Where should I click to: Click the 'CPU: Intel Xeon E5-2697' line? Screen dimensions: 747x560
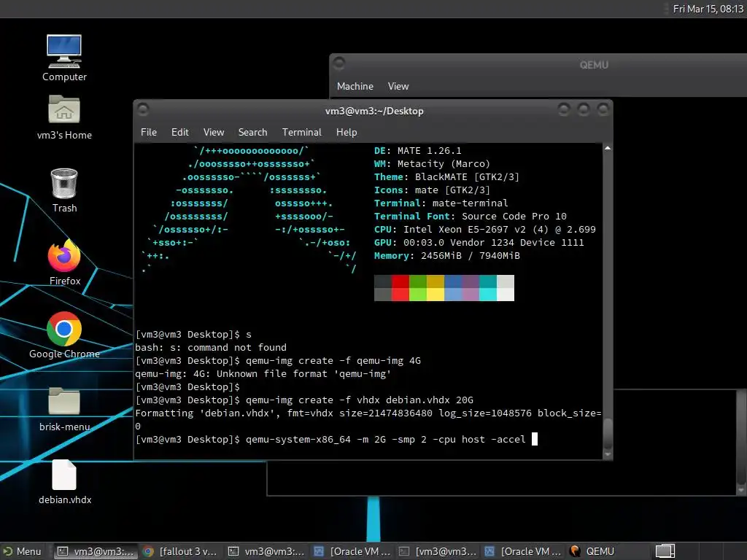click(484, 230)
